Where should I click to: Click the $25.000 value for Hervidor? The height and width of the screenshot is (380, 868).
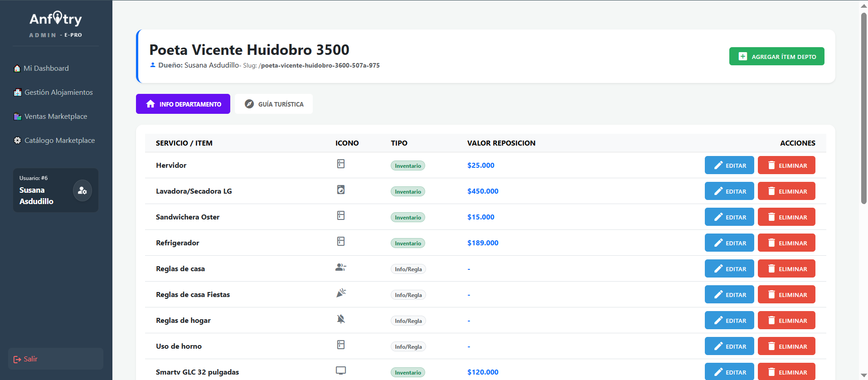tap(481, 166)
